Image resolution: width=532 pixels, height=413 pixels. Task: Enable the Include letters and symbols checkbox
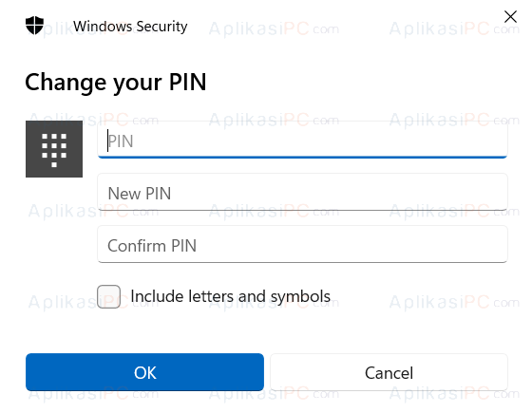click(108, 296)
